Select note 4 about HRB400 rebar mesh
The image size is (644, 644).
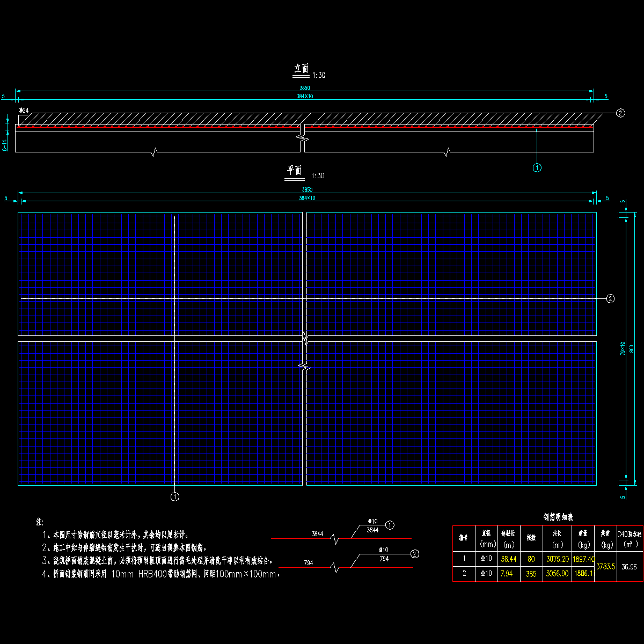tap(161, 574)
